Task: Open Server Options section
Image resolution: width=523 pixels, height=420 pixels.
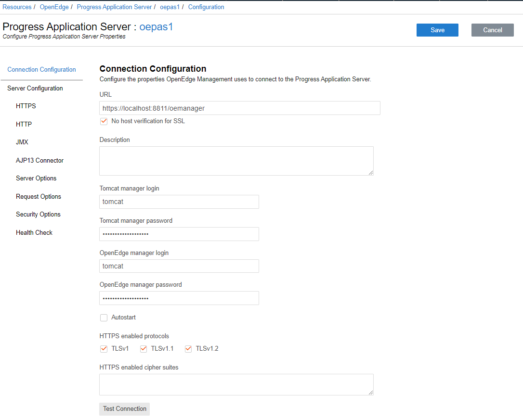Action: pos(36,178)
